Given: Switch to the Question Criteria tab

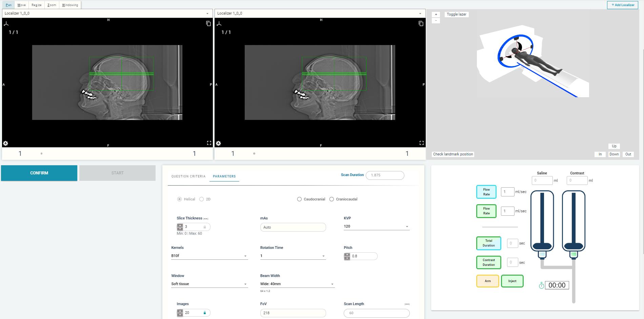Looking at the screenshot, I should tap(188, 176).
